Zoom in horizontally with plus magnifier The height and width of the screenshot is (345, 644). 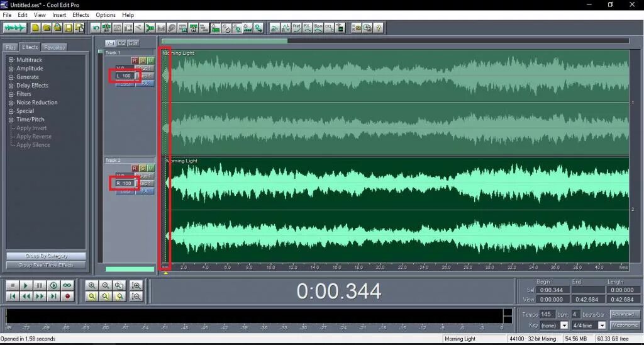point(92,285)
